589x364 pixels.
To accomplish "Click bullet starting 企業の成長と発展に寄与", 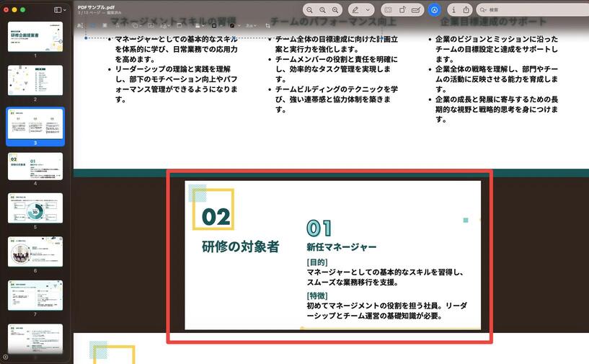I will coord(497,110).
